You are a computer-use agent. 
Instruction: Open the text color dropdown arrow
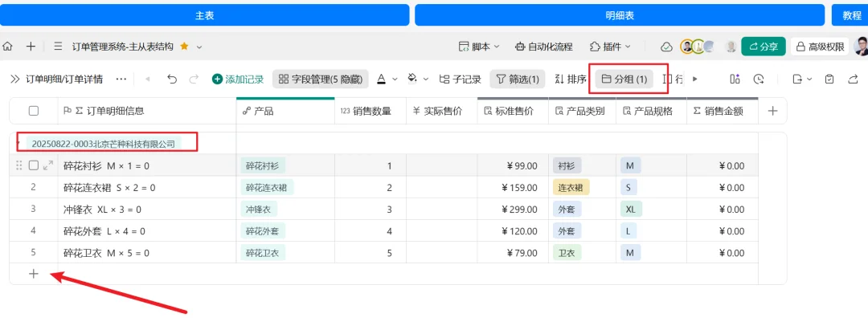395,79
